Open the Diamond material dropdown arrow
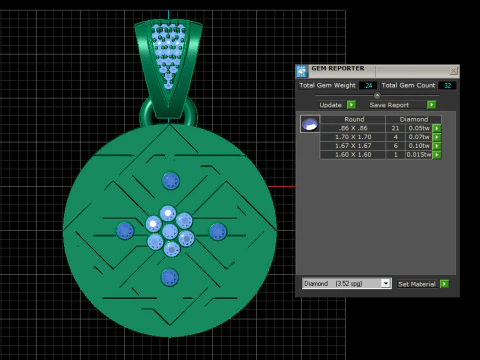Screen dimensions: 480x360 pos(386,283)
